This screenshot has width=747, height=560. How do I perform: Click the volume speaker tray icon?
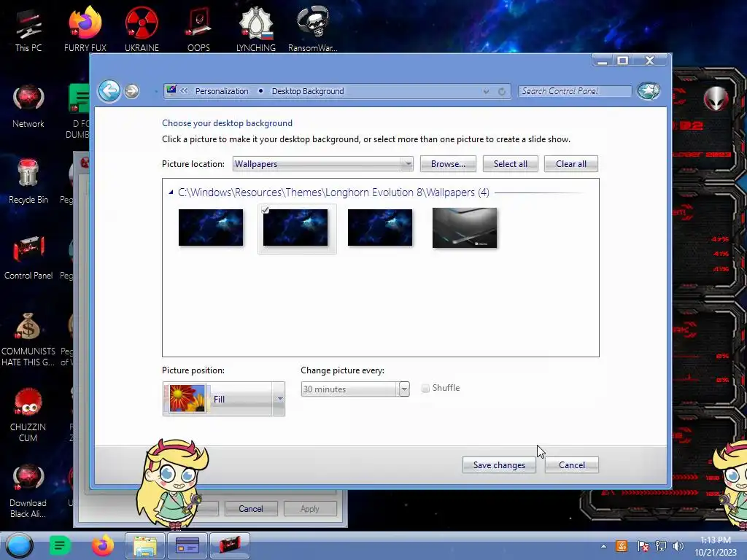click(678, 546)
